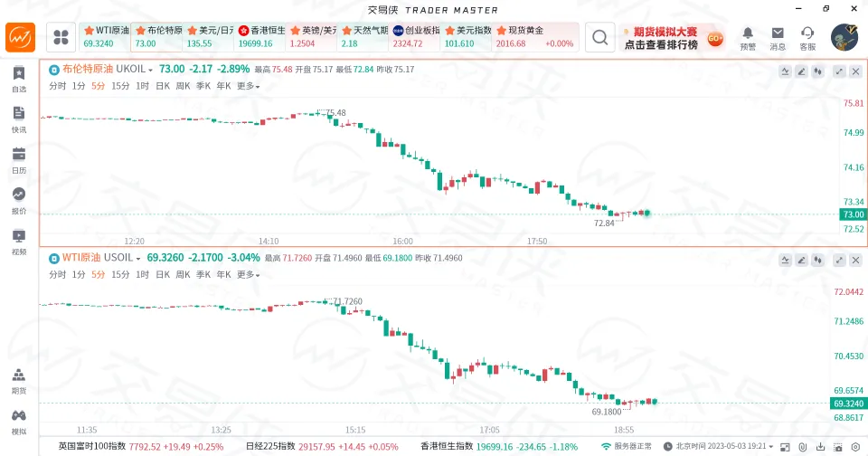Viewport: 868px width, 456px height.
Task: Click the user avatar at top right
Action: point(844,37)
